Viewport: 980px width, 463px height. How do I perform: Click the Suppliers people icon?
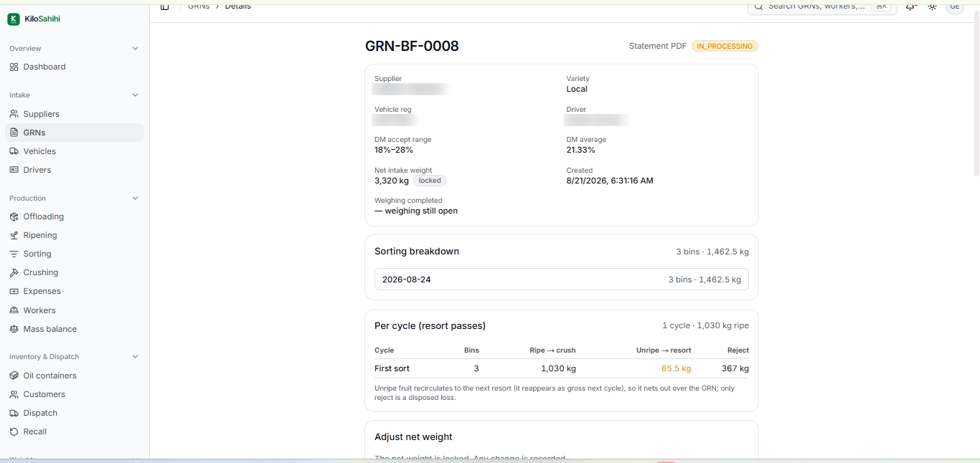[14, 114]
